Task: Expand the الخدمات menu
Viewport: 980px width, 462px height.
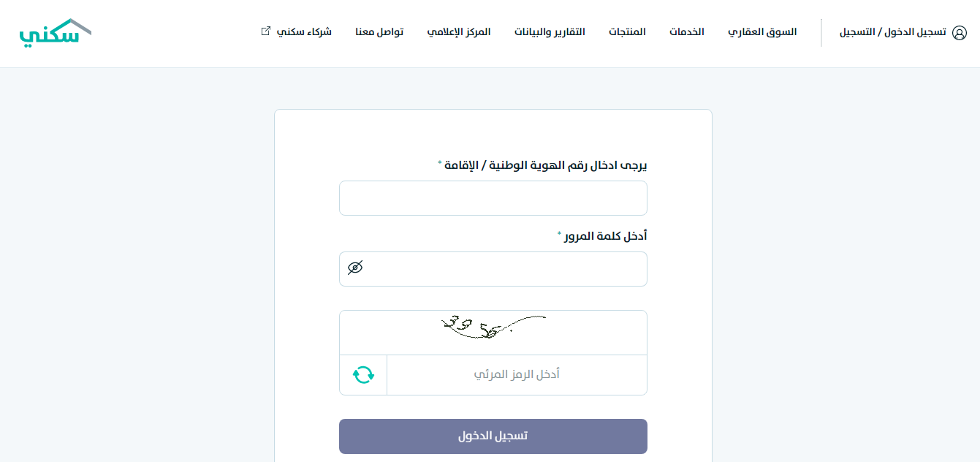Action: click(687, 32)
